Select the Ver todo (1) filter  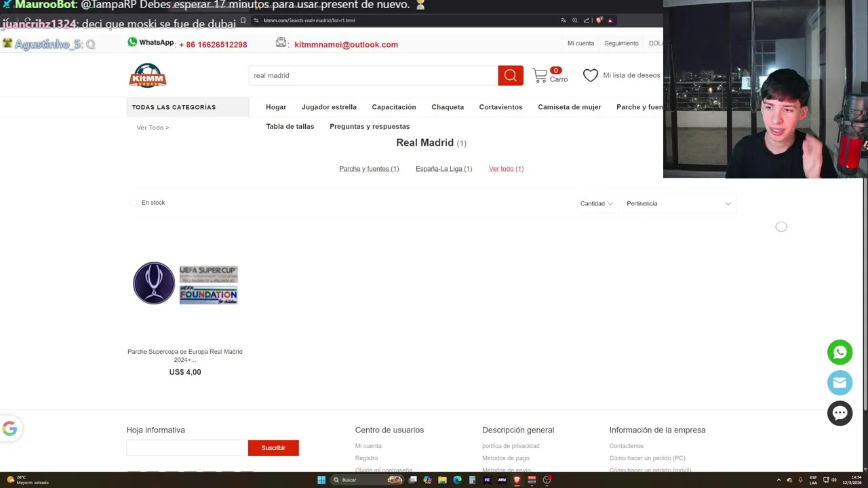coord(506,169)
